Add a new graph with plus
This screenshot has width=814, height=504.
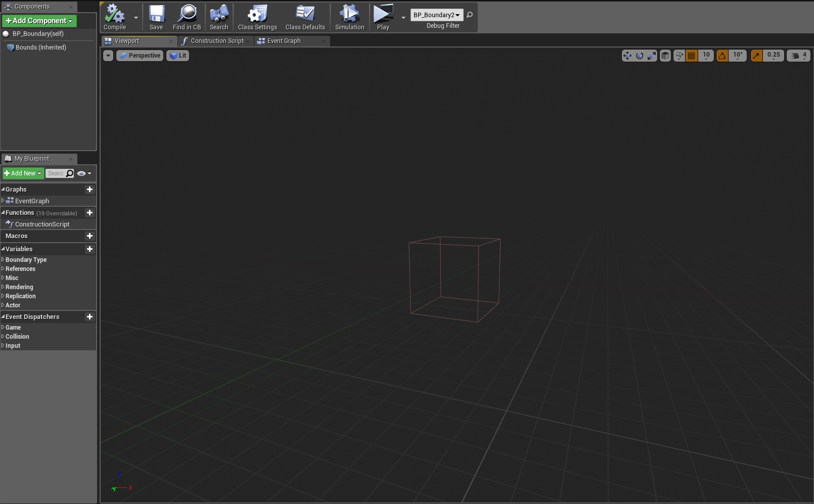(x=90, y=190)
